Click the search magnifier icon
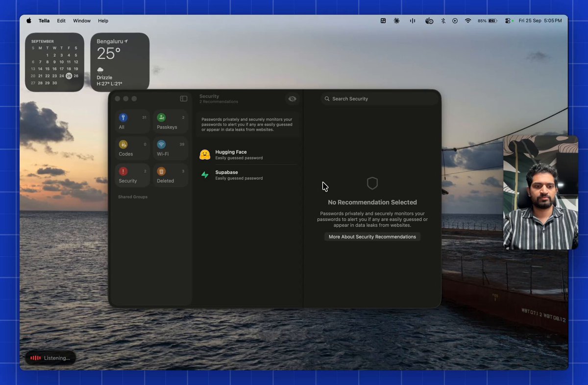Screen dimensions: 588x385 point(327,98)
